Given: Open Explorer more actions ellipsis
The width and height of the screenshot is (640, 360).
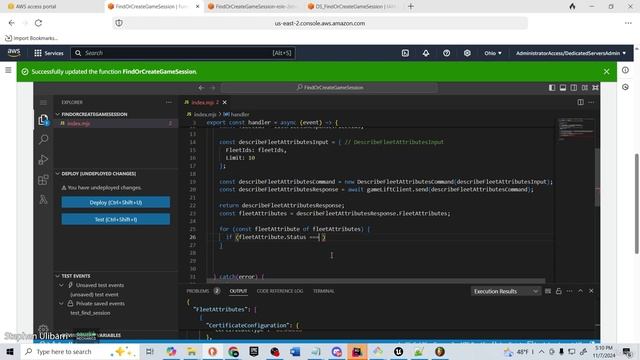Looking at the screenshot, I should [x=169, y=102].
